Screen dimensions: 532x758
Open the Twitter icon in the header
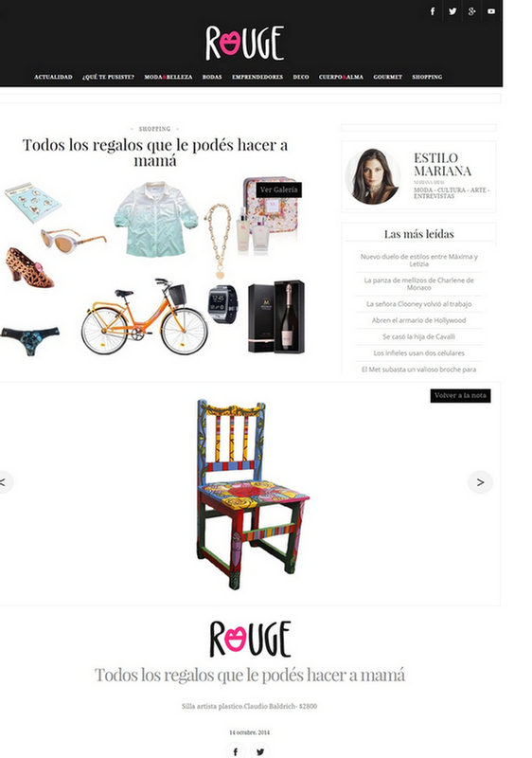pyautogui.click(x=452, y=11)
